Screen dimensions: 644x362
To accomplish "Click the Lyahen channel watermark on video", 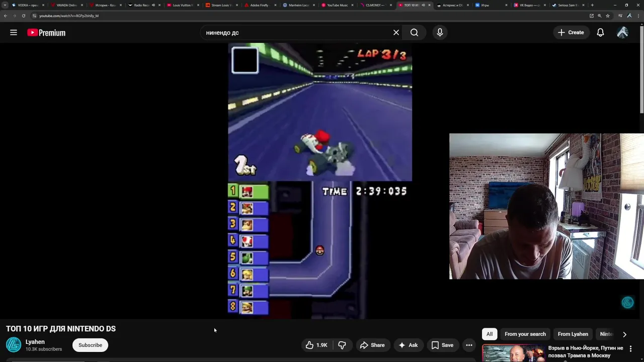I will coord(627,302).
